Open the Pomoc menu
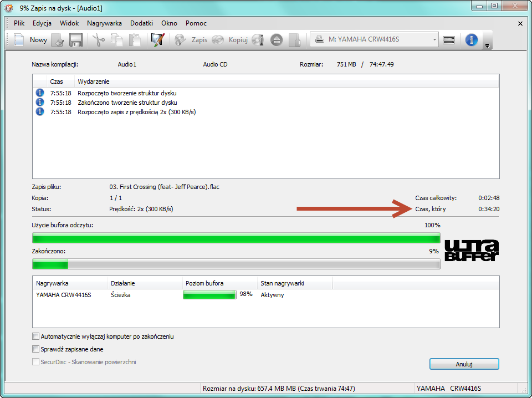532x398 pixels. coord(196,23)
